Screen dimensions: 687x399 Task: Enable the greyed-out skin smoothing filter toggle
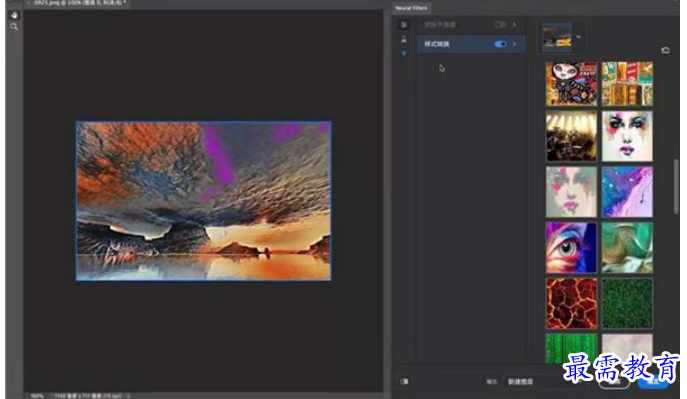pos(500,25)
